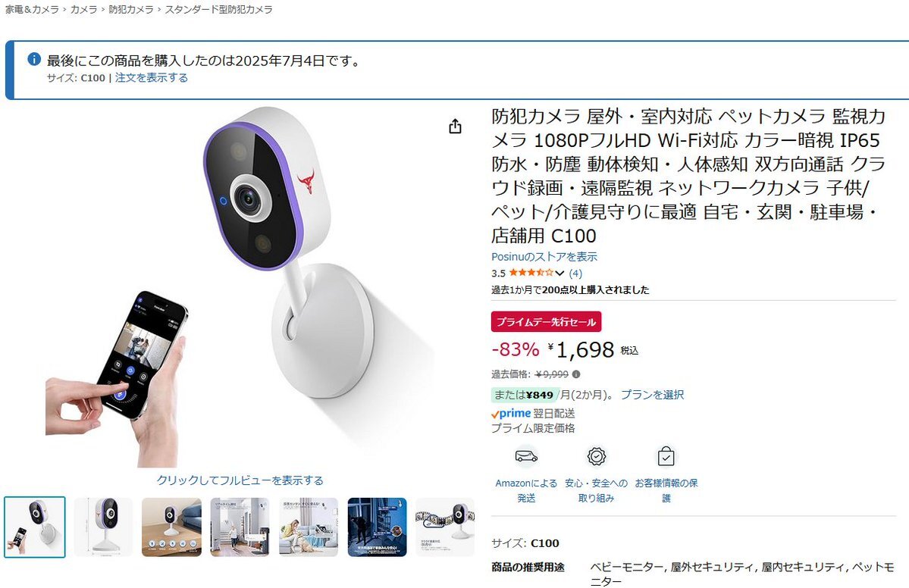This screenshot has width=909, height=588.
Task: Click the info icon next to 過去価格
Action: click(x=576, y=374)
